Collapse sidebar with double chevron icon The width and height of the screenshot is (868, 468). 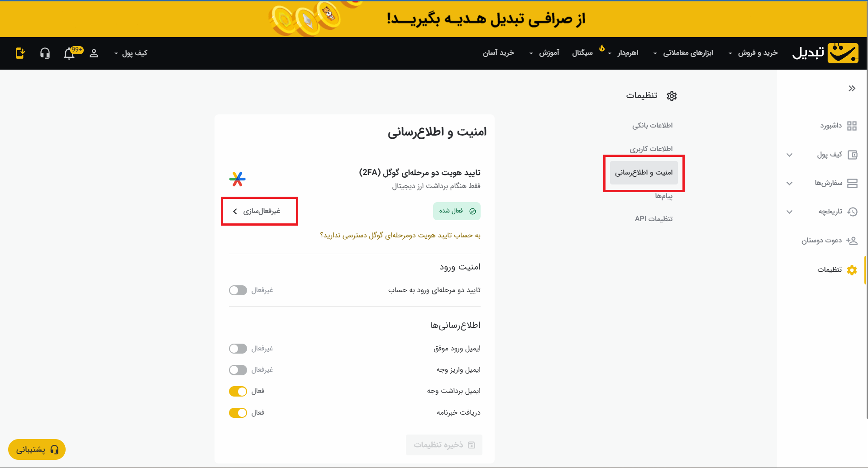(852, 88)
